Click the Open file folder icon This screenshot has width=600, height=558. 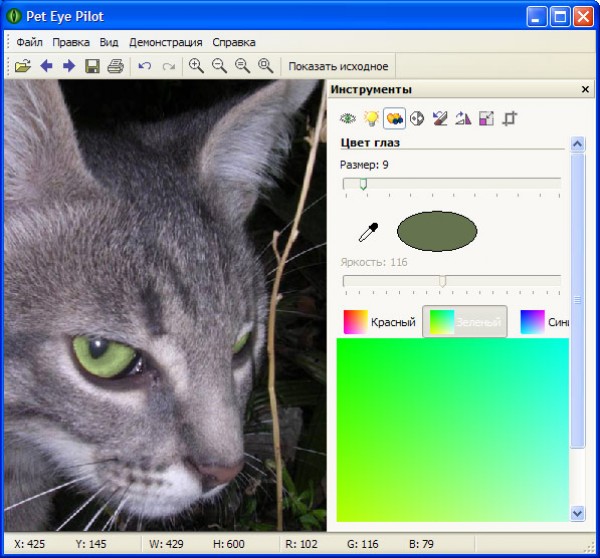pos(22,66)
